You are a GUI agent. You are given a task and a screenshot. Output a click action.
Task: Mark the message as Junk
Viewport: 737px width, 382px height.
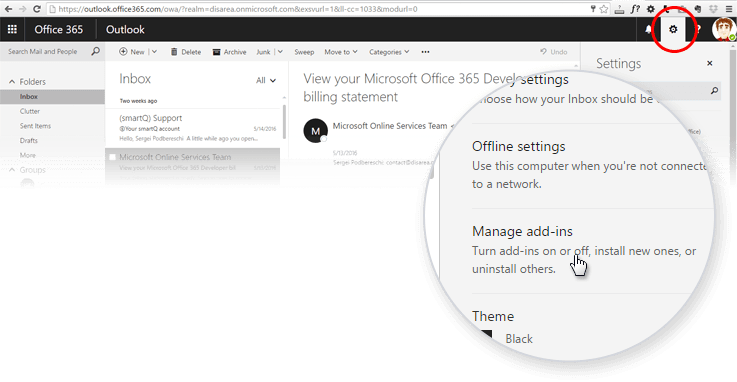pos(263,52)
